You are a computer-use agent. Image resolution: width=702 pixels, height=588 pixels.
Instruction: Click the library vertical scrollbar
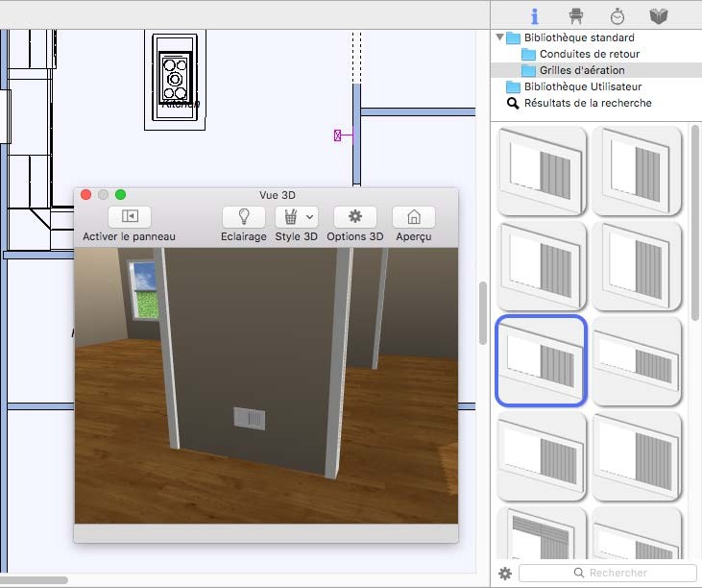pyautogui.click(x=695, y=221)
